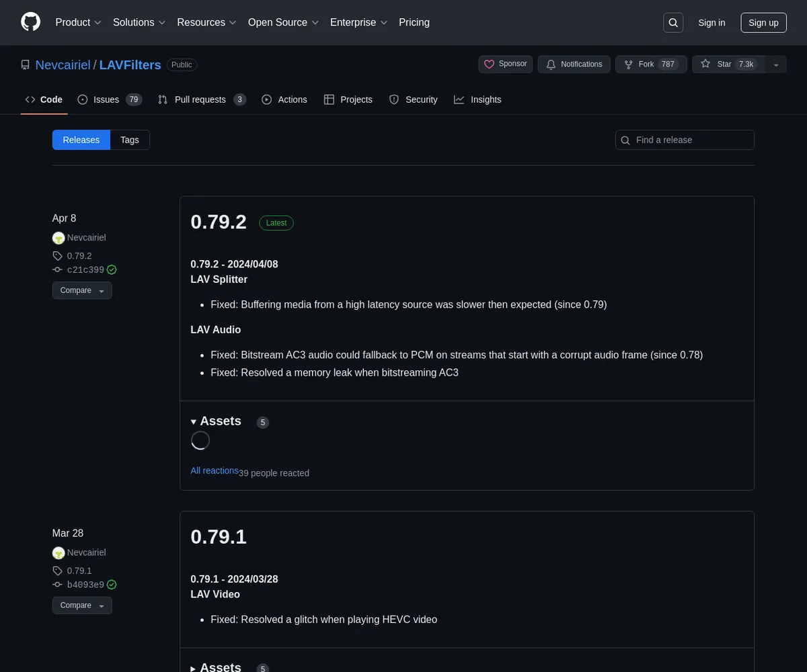Select the Releases toggle button
807x672 pixels.
point(81,140)
